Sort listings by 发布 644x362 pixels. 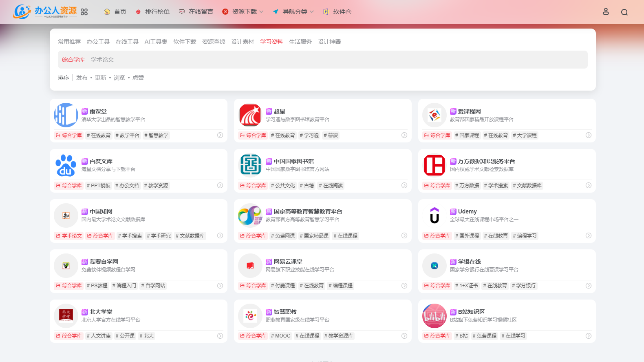click(82, 78)
